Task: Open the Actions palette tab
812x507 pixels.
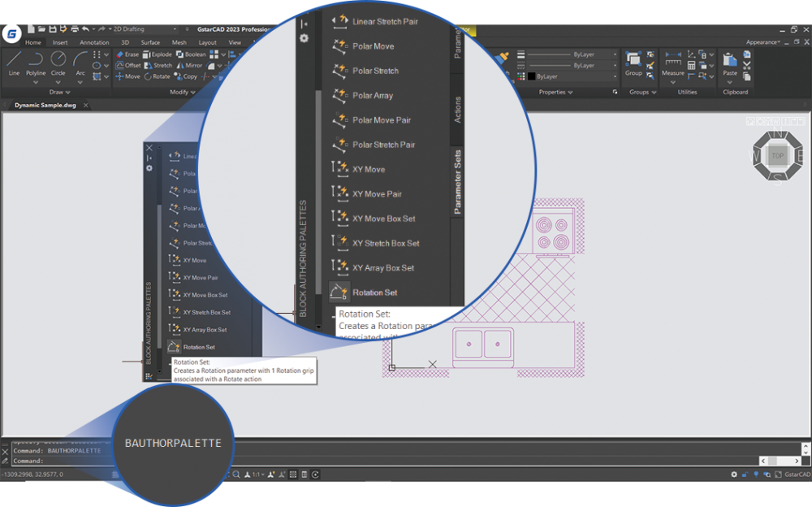Action: pyautogui.click(x=457, y=110)
